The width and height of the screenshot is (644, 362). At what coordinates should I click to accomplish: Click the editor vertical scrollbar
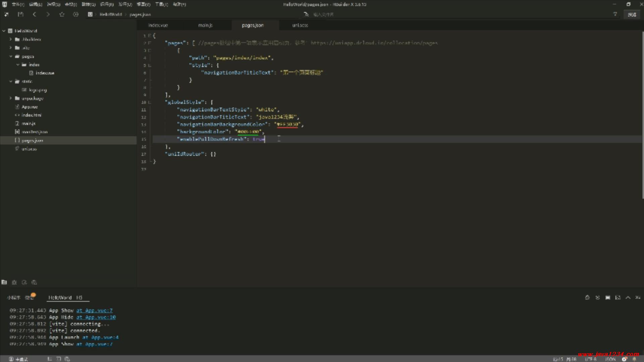643,115
